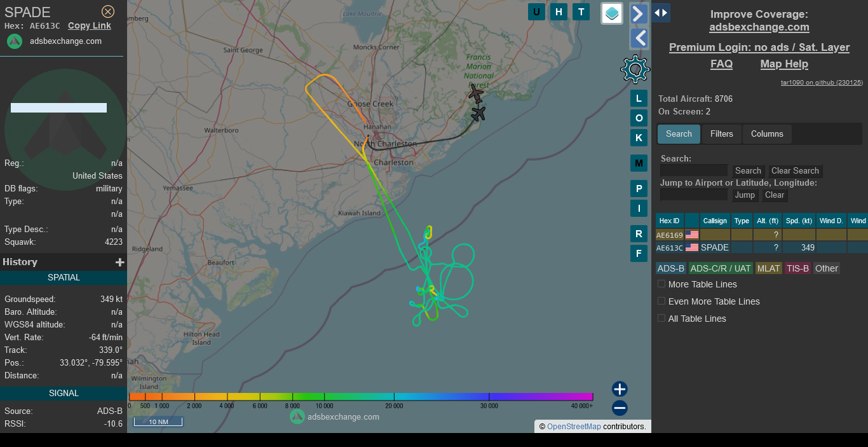Click the Jump button
This screenshot has height=447, width=868.
coord(745,195)
